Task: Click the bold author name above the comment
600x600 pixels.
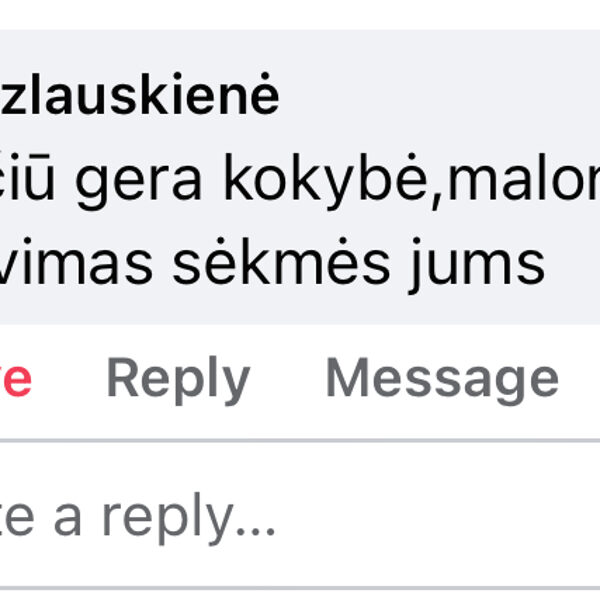Action: click(139, 95)
